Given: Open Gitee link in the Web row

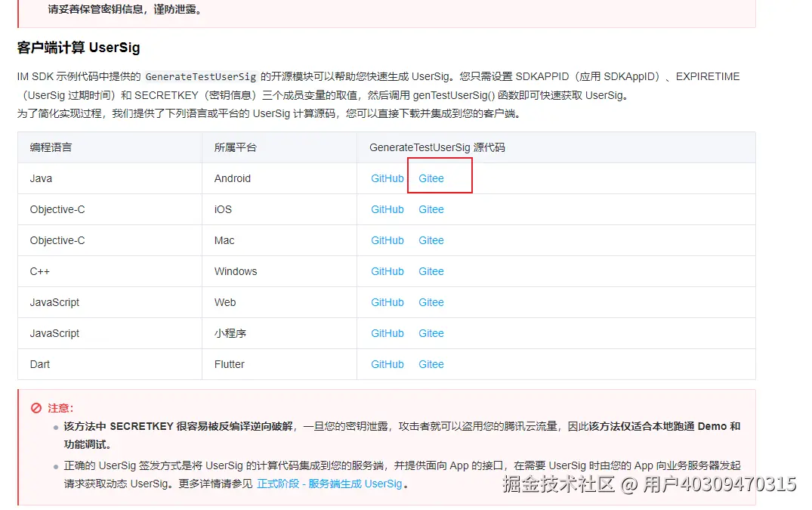Looking at the screenshot, I should [431, 303].
